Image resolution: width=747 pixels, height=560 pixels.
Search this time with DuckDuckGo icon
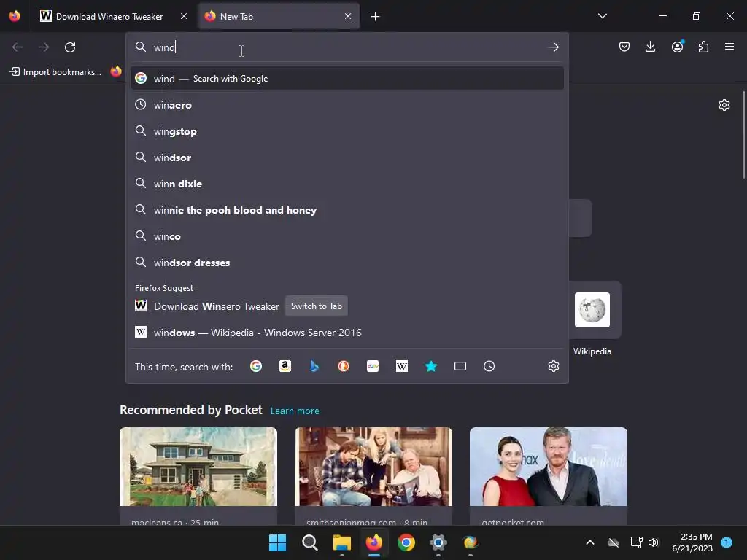[x=344, y=366]
